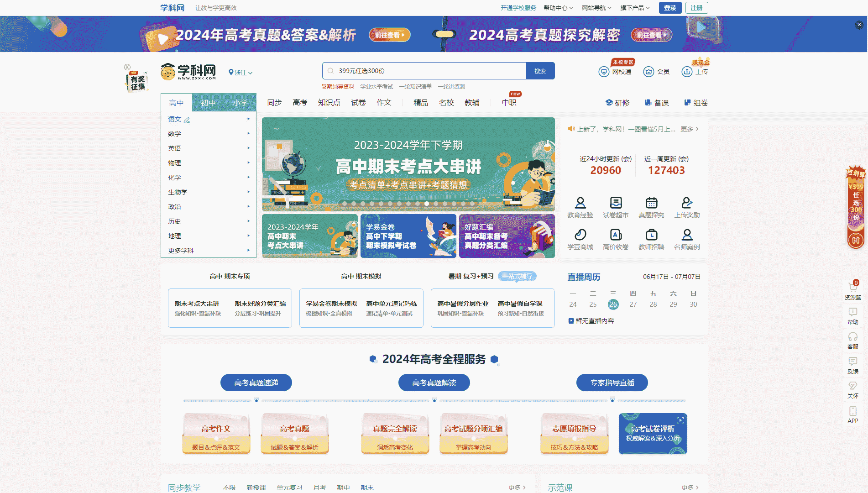Switch to the 初中 tab
868x493 pixels.
tap(208, 103)
